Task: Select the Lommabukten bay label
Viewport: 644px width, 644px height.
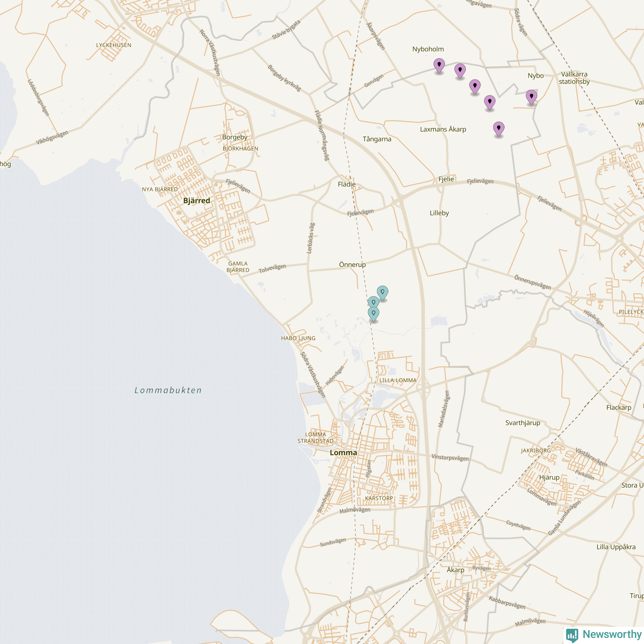Action: [168, 390]
